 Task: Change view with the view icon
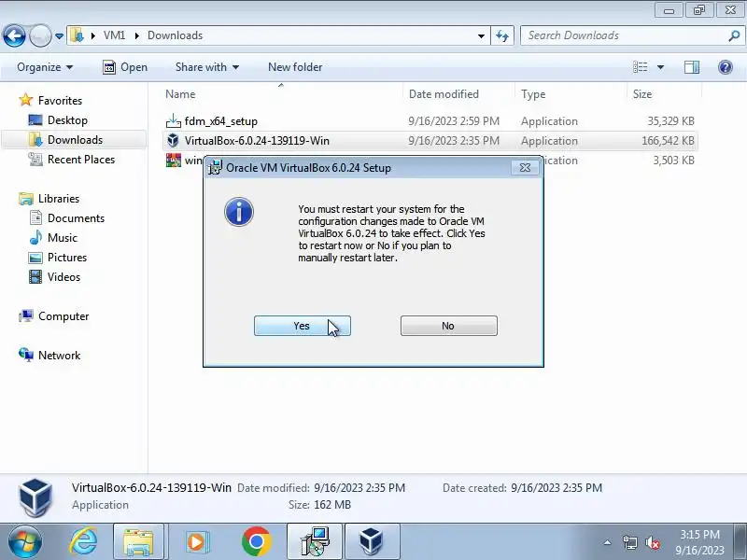640,67
